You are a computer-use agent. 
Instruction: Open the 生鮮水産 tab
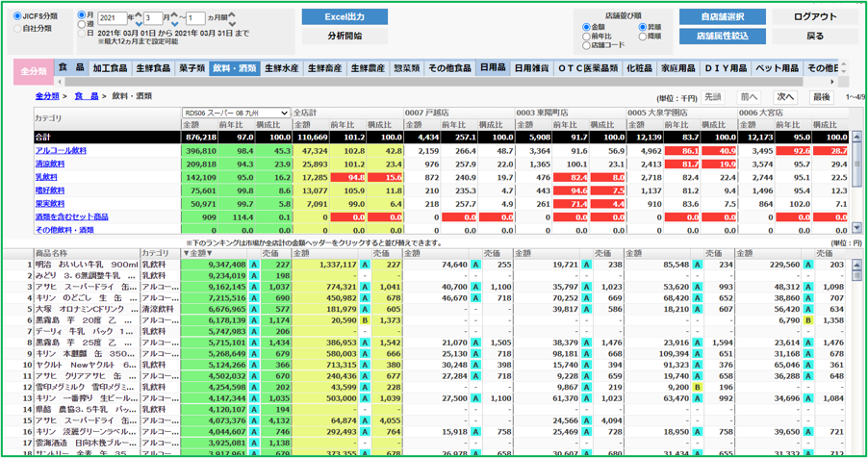pos(282,68)
